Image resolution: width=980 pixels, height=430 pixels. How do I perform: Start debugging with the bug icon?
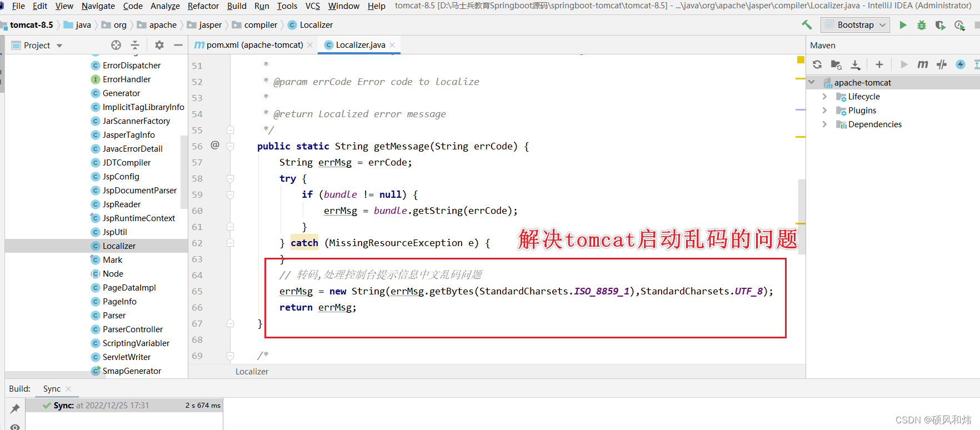click(x=922, y=25)
